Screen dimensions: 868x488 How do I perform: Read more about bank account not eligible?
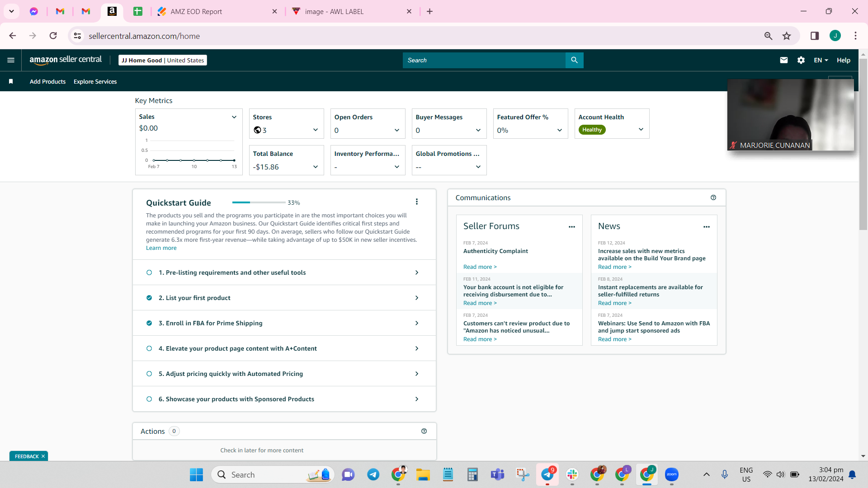(x=480, y=303)
